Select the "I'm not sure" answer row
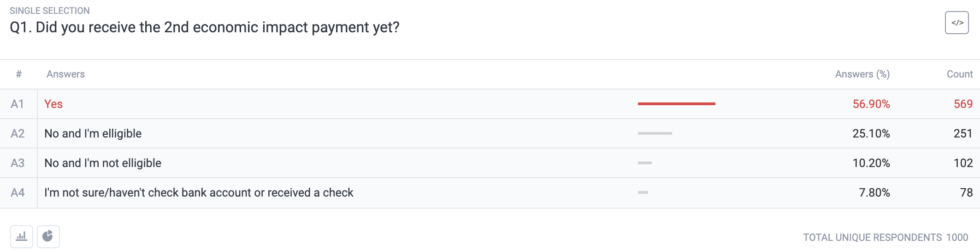 (490, 193)
